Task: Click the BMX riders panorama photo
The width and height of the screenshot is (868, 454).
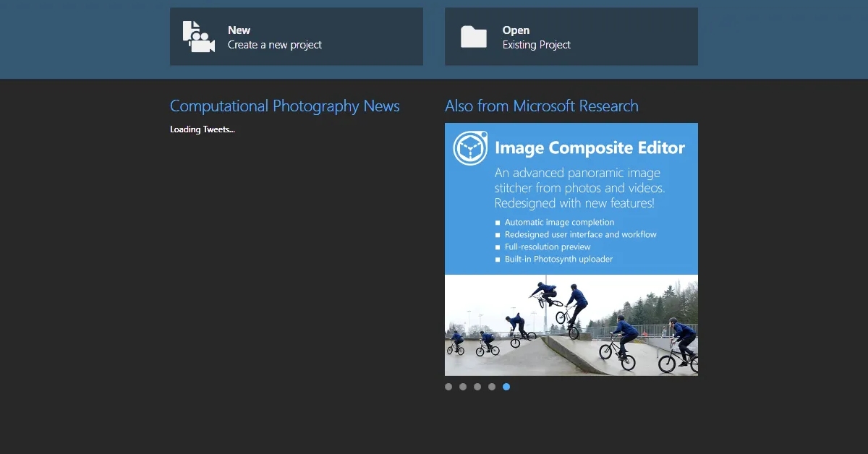Action: coord(571,325)
